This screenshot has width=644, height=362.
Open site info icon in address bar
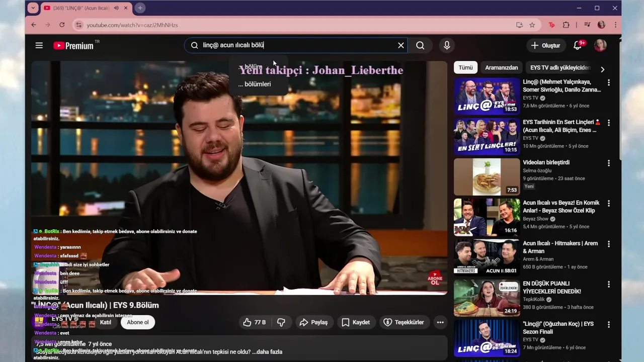[x=78, y=25]
